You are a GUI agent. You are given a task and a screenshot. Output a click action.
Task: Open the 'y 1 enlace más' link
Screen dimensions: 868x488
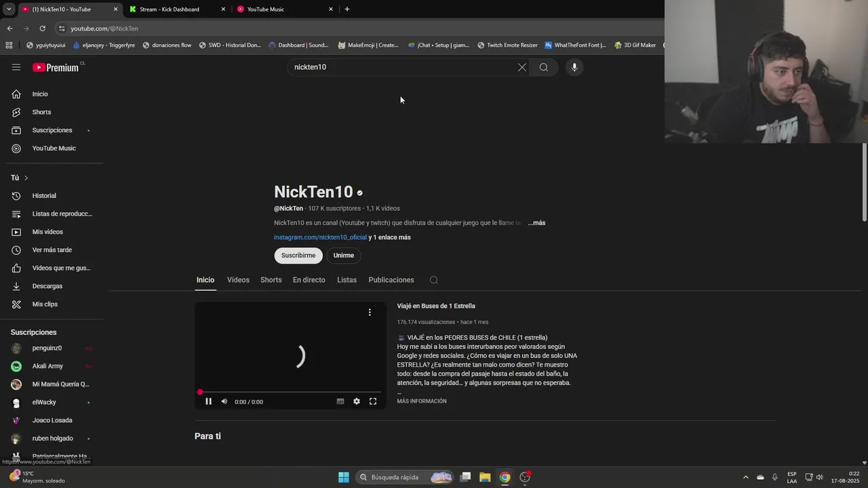pos(390,237)
